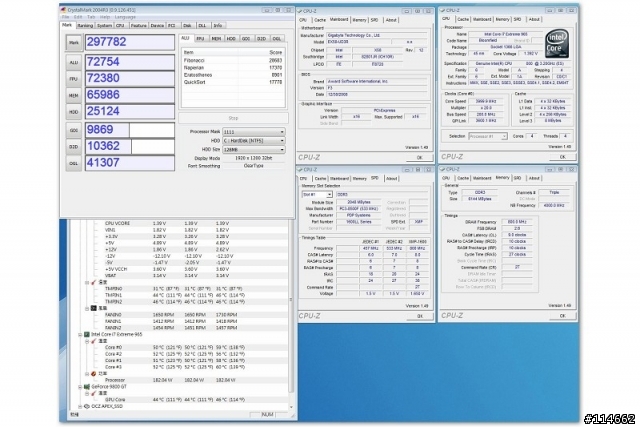The image size is (640, 427).
Task: Open the CrystalMark File menu
Action: (x=65, y=17)
